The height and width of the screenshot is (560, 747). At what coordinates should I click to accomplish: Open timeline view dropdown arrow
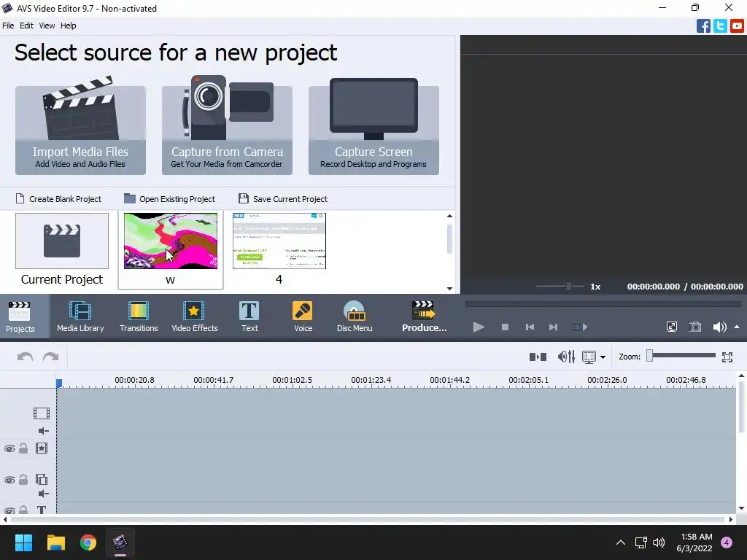coord(603,357)
